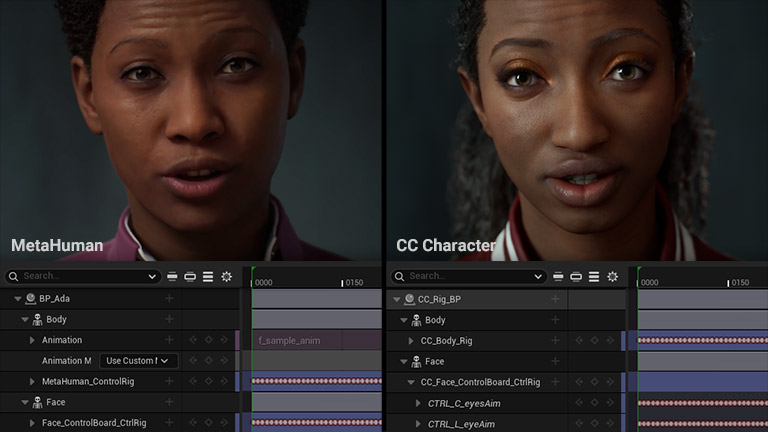Add track to BP_Ada with plus icon
768x432 pixels.
(169, 298)
